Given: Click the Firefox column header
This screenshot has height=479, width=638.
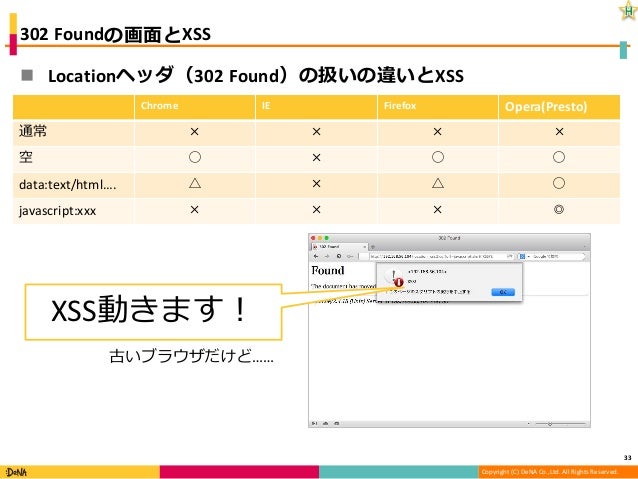Looking at the screenshot, I should pos(437,107).
